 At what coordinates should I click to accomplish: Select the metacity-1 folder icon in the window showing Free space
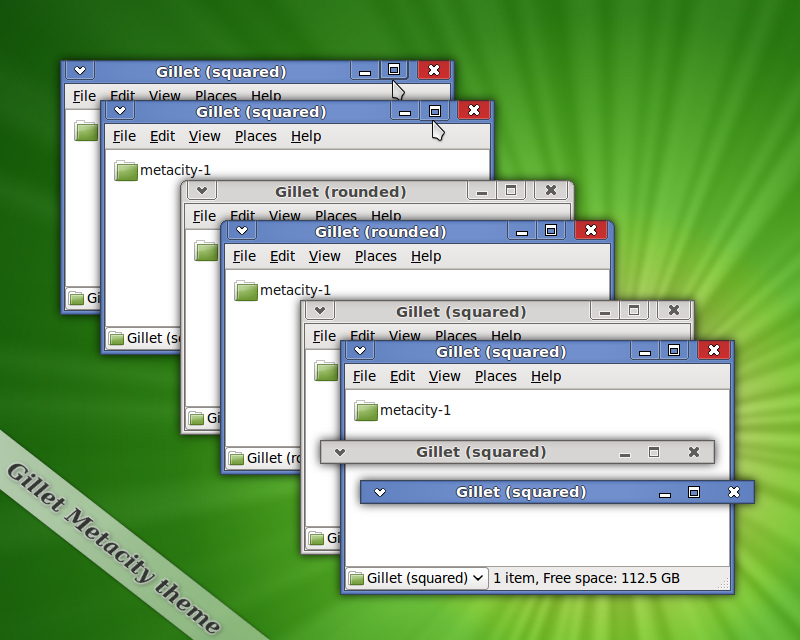[366, 411]
